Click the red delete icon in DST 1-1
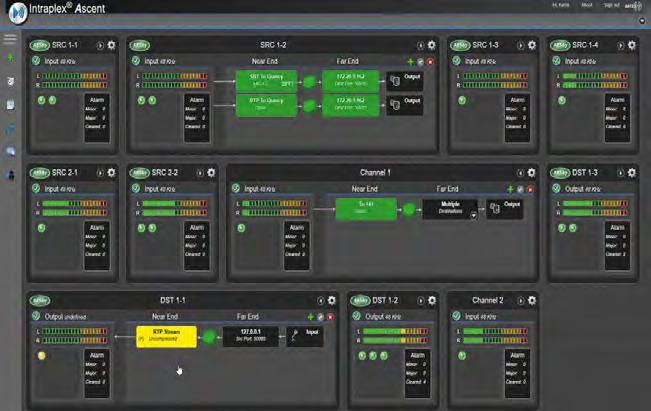651x411 pixels. point(330,317)
